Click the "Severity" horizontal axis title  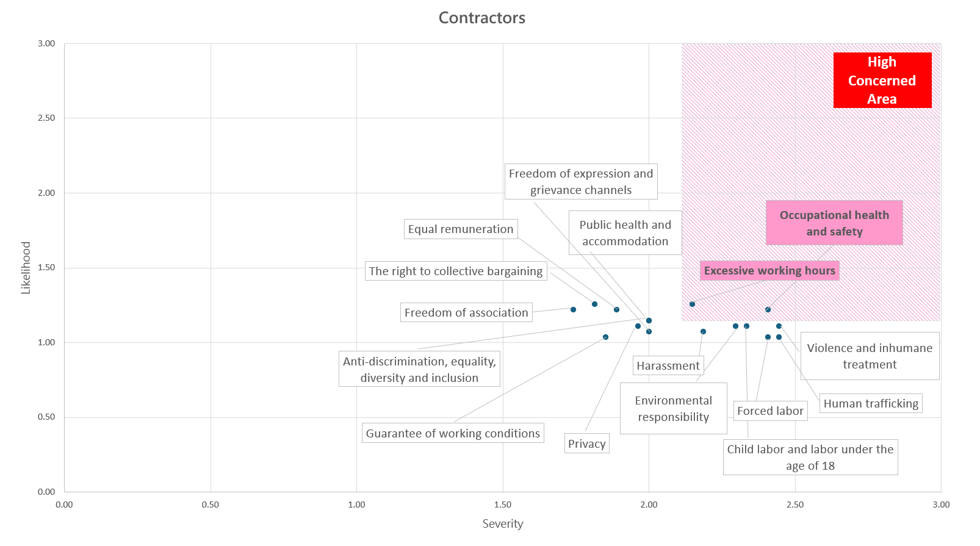coord(502,524)
